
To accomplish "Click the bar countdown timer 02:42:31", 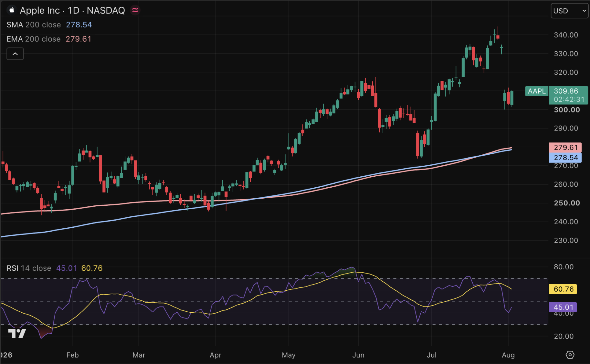I will pyautogui.click(x=569, y=99).
